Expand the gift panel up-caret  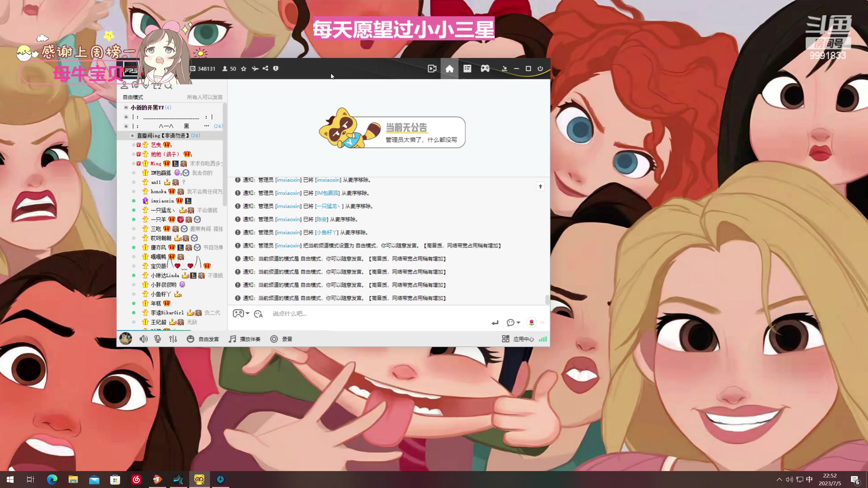542,323
